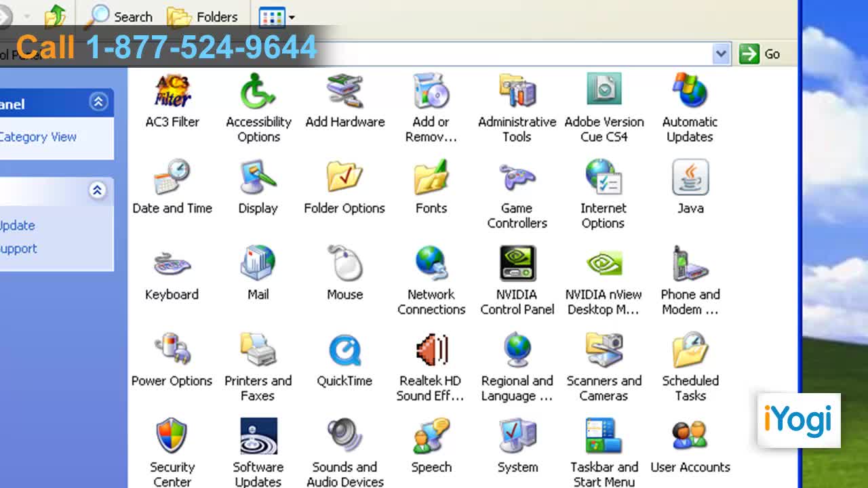868x488 pixels.
Task: Open the Mail applet
Action: 258,274
